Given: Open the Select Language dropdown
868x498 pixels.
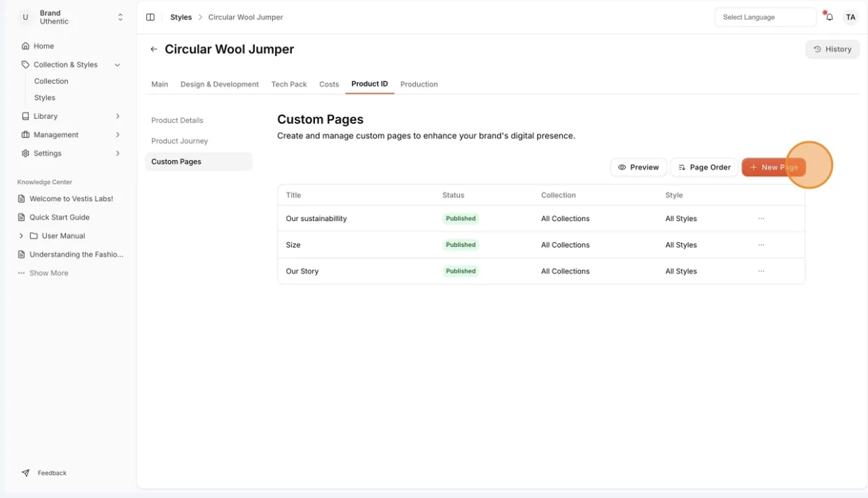Looking at the screenshot, I should coord(765,17).
